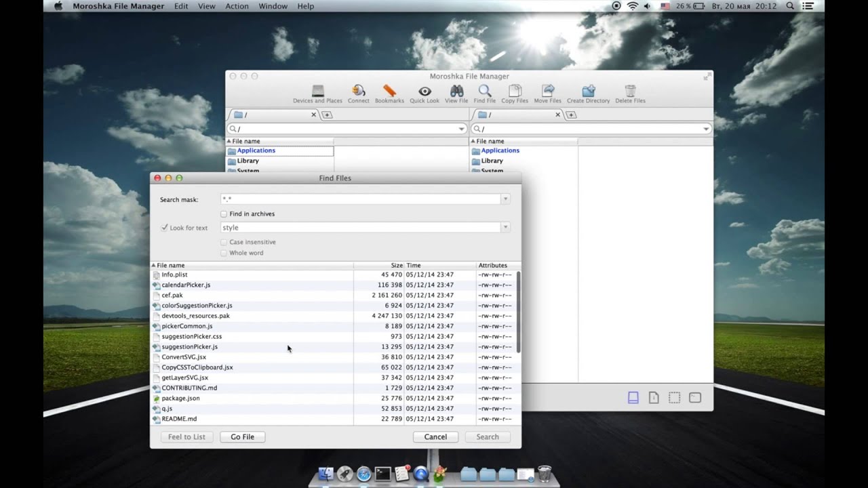
Task: Toggle full screen of Moroshka File Manager window
Action: (707, 77)
